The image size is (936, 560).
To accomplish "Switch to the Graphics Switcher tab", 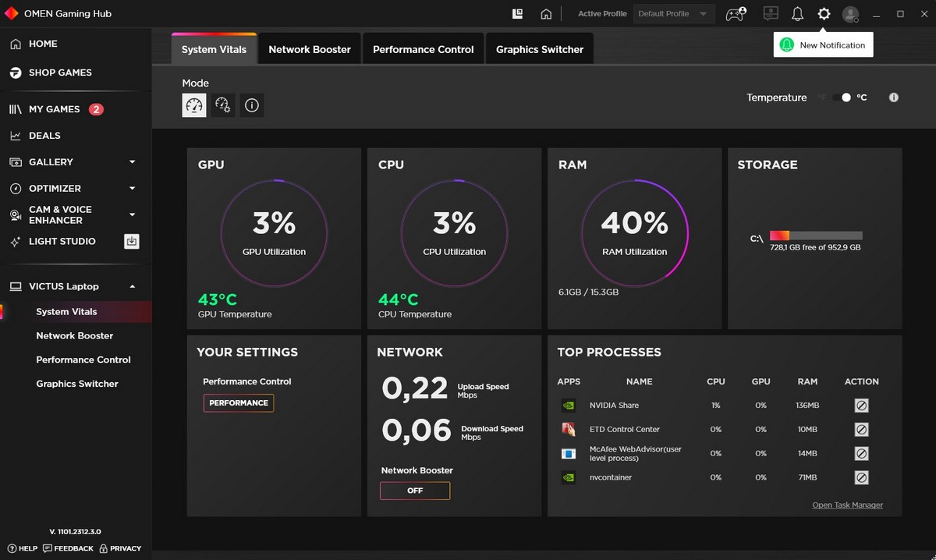I will [x=540, y=49].
